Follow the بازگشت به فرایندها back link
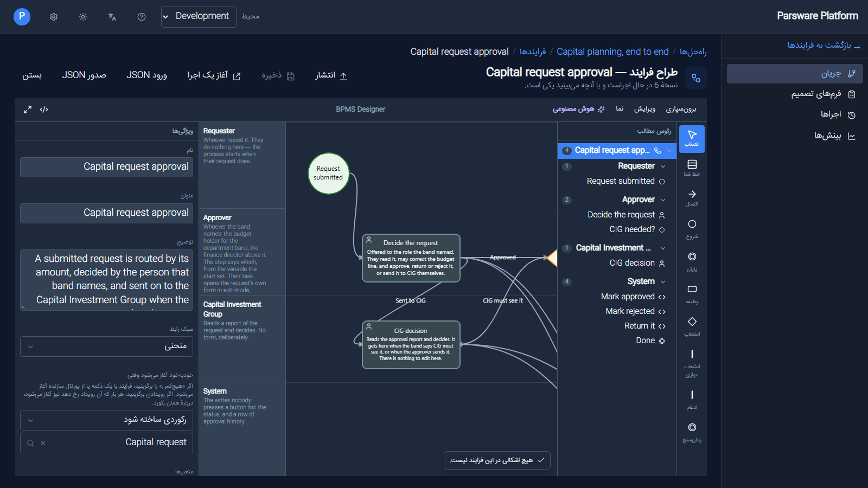Screen dimensions: 868x488 pyautogui.click(x=824, y=46)
